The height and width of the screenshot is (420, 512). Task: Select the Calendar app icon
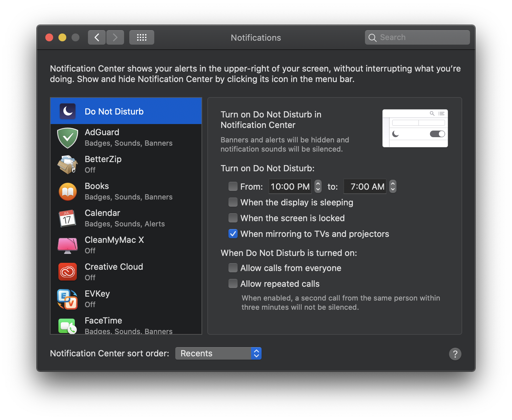[x=67, y=219]
